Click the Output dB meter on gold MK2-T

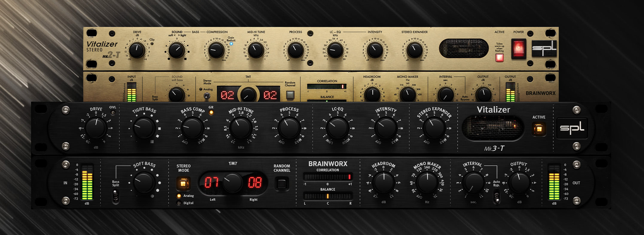510,92
